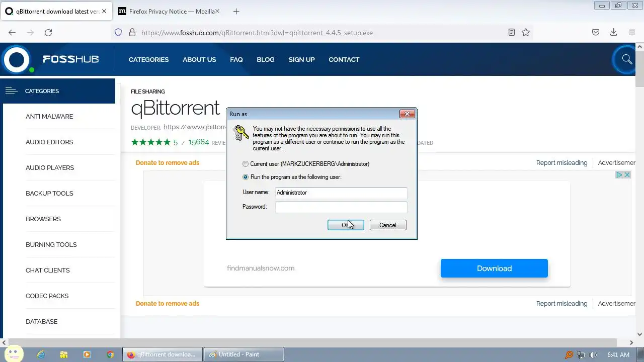The height and width of the screenshot is (362, 644).
Task: Open File Explorer folder from taskbar
Action: [x=64, y=354]
